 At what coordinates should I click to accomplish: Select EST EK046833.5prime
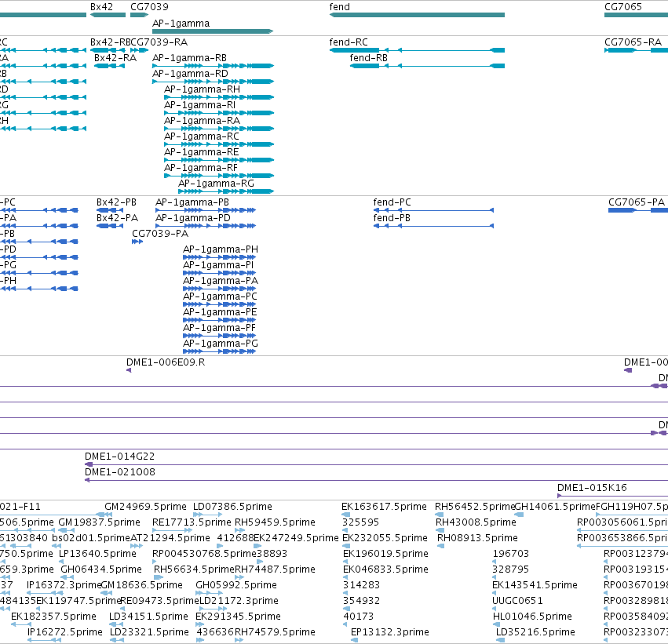(386, 569)
